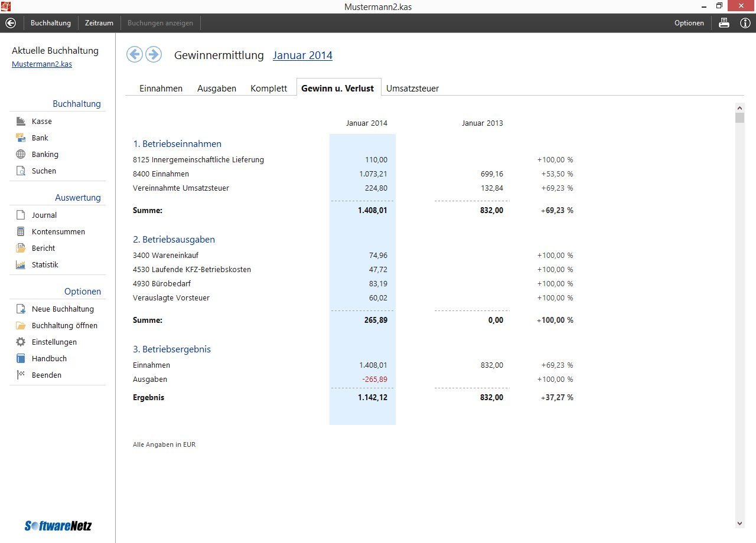The width and height of the screenshot is (756, 543).
Task: Click the negative value -265,89
Action: pyautogui.click(x=375, y=380)
